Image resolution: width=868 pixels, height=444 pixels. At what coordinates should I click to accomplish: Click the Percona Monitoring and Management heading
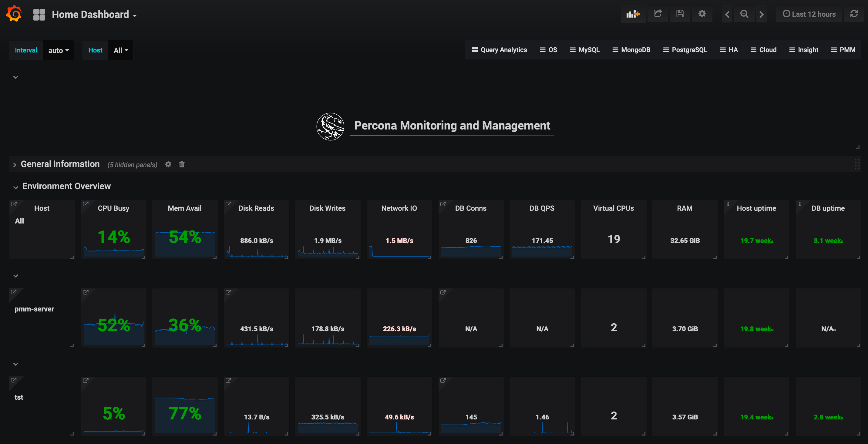(x=452, y=126)
